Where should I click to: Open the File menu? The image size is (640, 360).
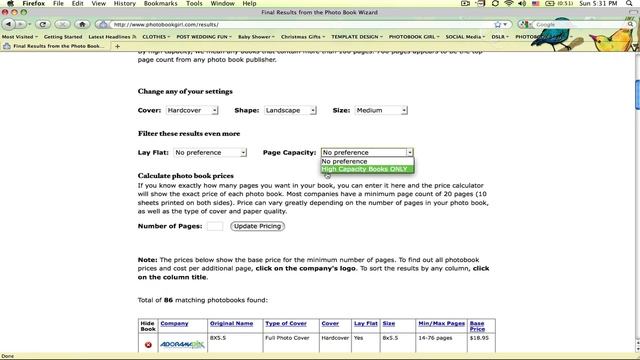58,3
